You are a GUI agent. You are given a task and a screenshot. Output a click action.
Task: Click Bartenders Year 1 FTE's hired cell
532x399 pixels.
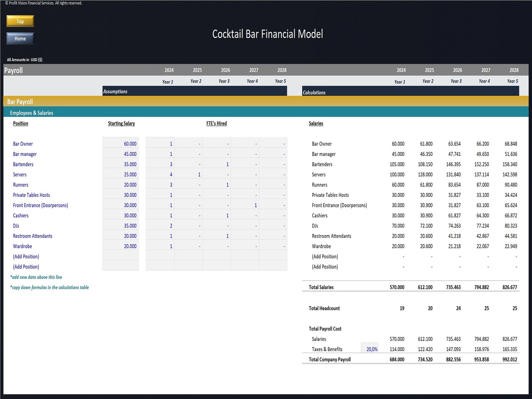(160, 164)
